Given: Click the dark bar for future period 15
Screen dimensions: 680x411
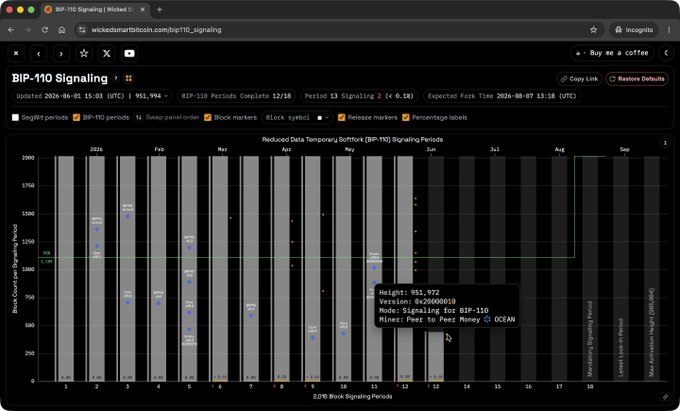Looking at the screenshot, I should [x=497, y=268].
